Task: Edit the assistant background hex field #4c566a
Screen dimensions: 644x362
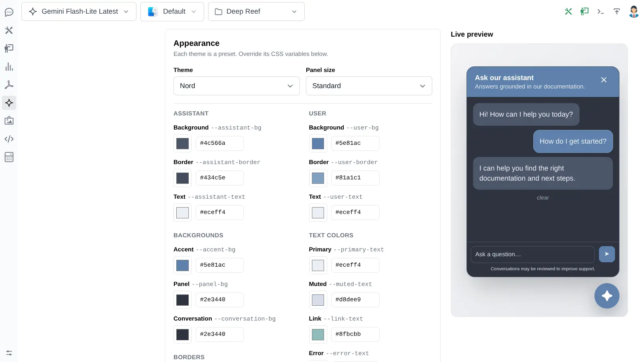Action: (x=220, y=143)
